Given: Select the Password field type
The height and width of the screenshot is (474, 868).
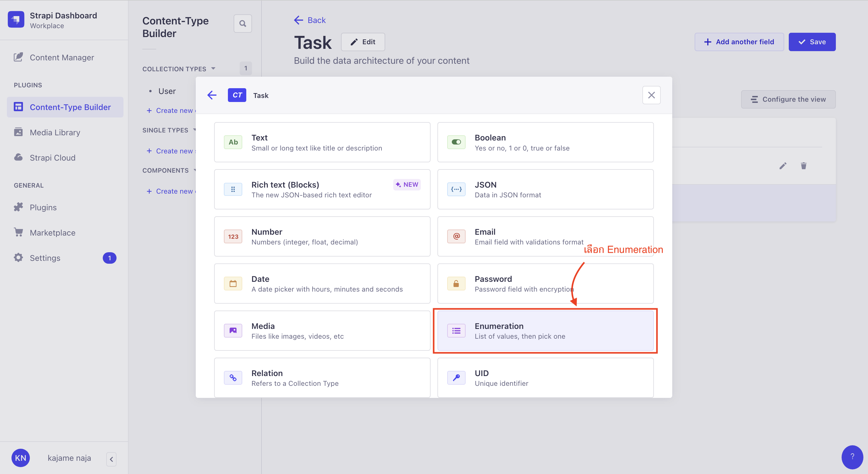Looking at the screenshot, I should tap(545, 284).
